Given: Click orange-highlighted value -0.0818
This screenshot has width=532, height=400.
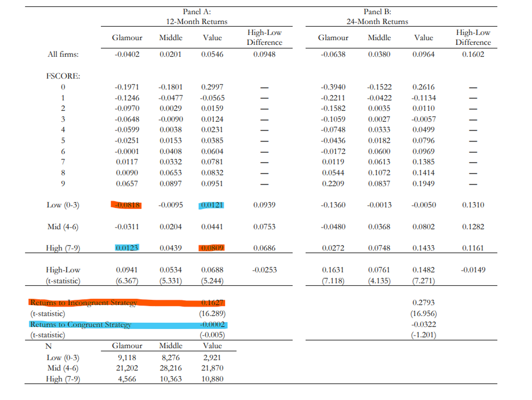Looking at the screenshot, I should (127, 205).
